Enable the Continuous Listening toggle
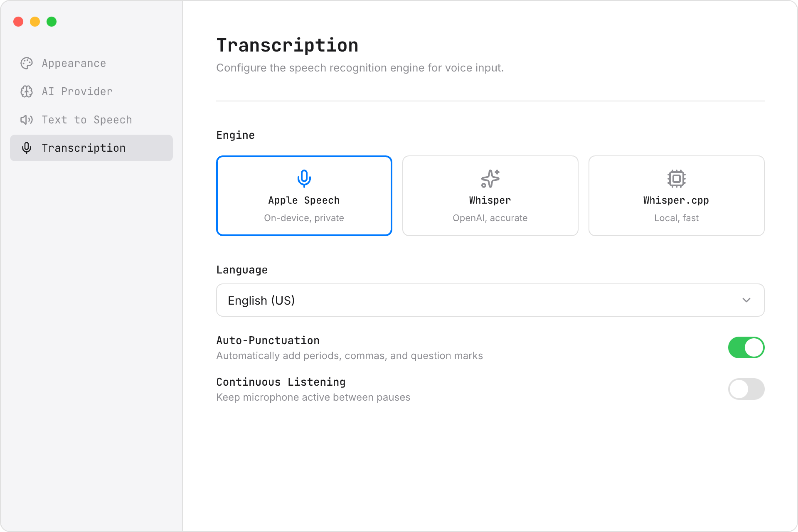Viewport: 798px width, 532px height. point(746,389)
